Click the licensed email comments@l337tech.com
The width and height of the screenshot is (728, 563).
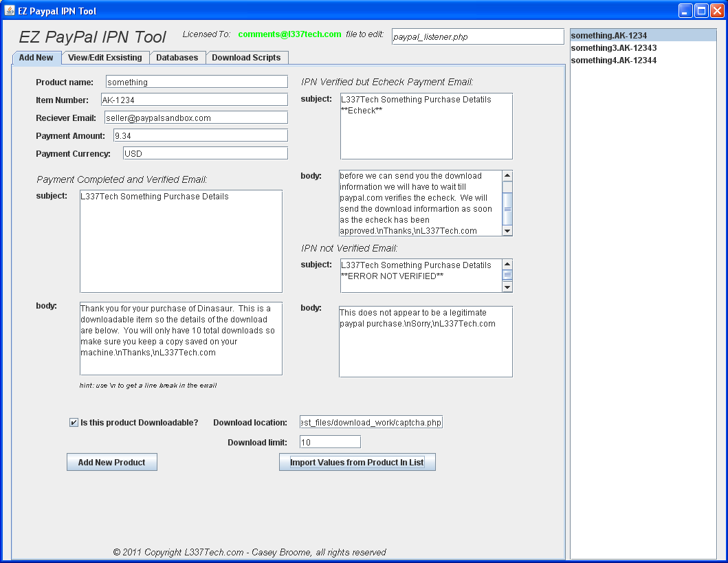tap(289, 34)
